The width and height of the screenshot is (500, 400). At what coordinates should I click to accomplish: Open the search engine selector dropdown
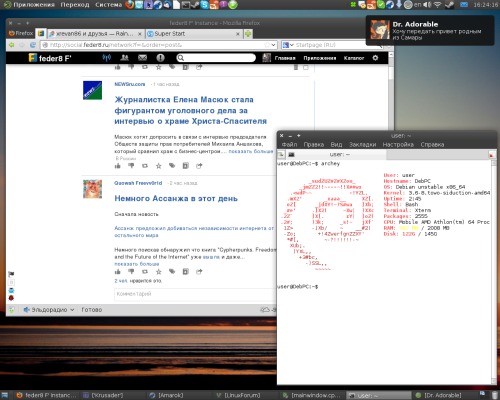tap(288, 45)
